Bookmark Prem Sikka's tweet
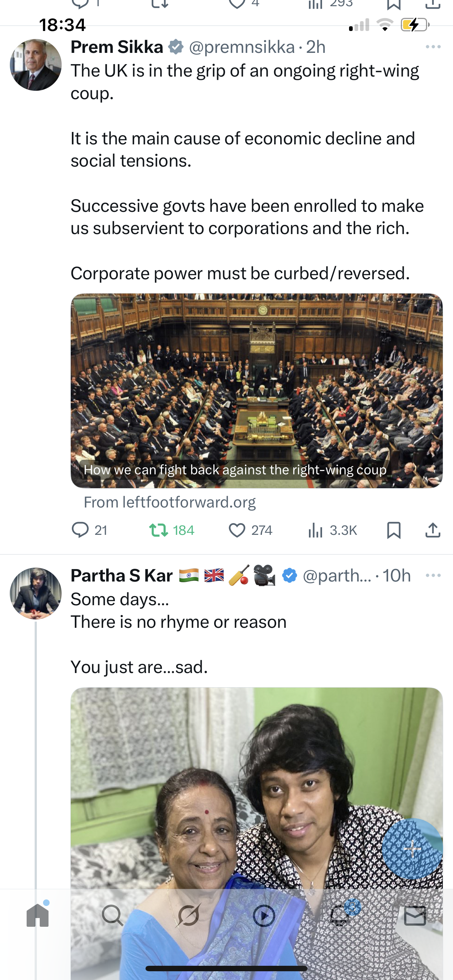The image size is (453, 980). 394,530
